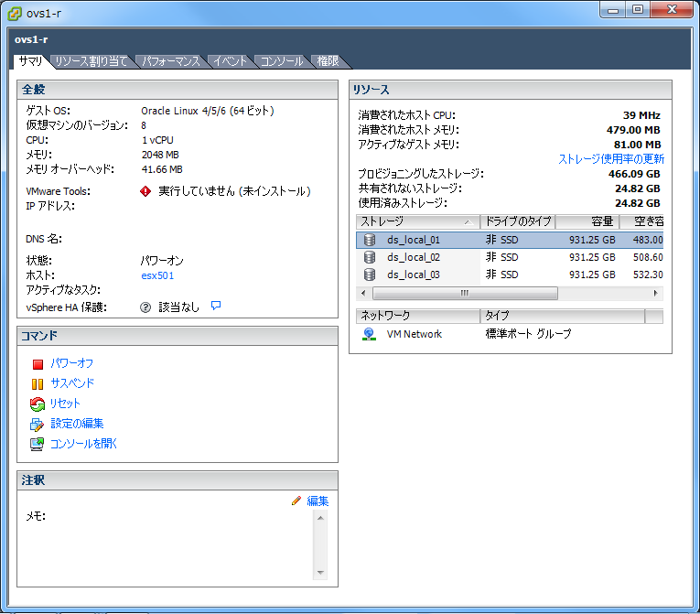This screenshot has width=700, height=614.
Task: Switch to the サマリ tab
Action: [30, 61]
